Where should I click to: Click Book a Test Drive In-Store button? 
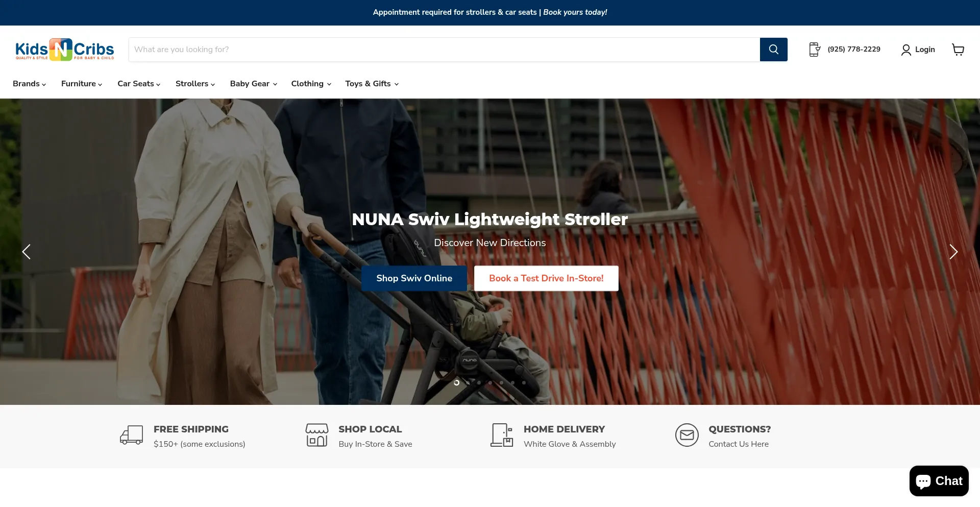click(x=546, y=278)
